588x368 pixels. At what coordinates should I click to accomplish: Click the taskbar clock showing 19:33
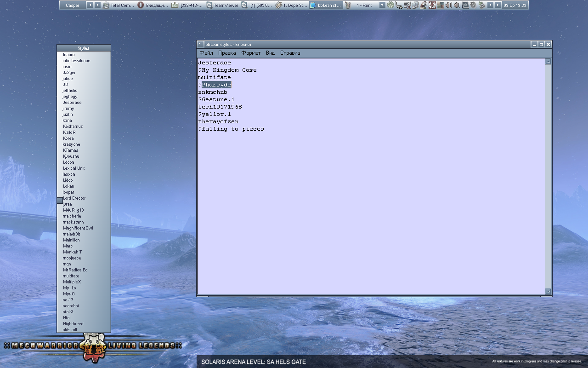[514, 6]
